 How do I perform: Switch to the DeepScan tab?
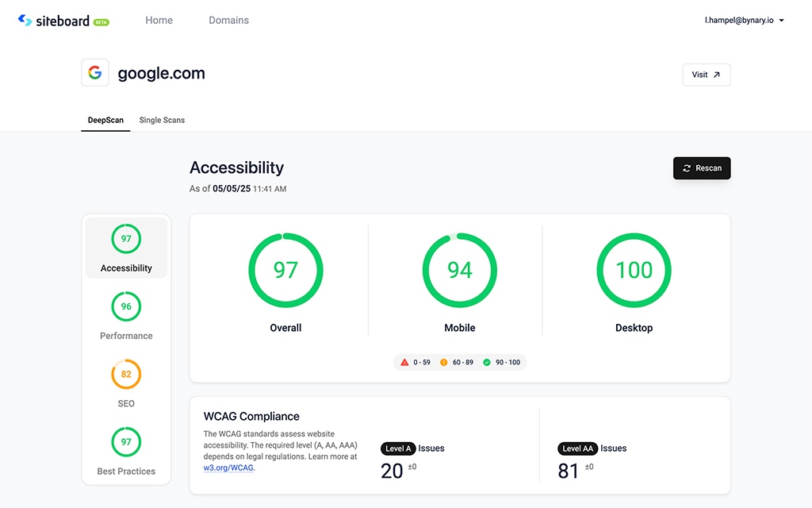pos(105,121)
